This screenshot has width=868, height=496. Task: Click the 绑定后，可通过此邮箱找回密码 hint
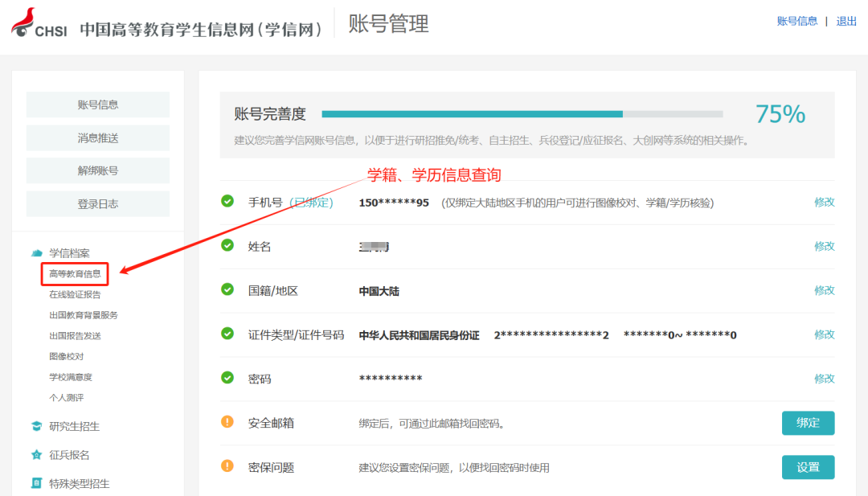[432, 424]
